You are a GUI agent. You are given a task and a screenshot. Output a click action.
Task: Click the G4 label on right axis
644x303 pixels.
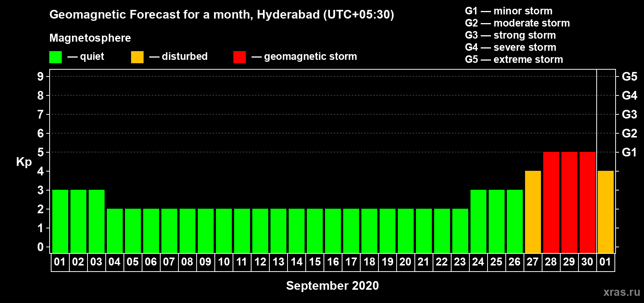tap(630, 95)
